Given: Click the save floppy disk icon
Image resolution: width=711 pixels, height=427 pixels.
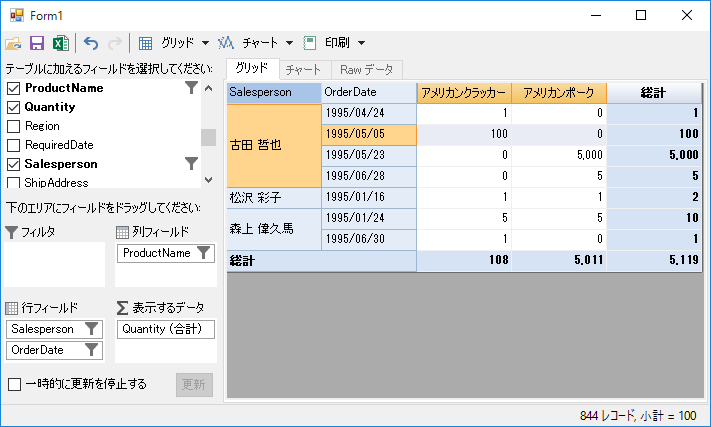Looking at the screenshot, I should coord(37,43).
